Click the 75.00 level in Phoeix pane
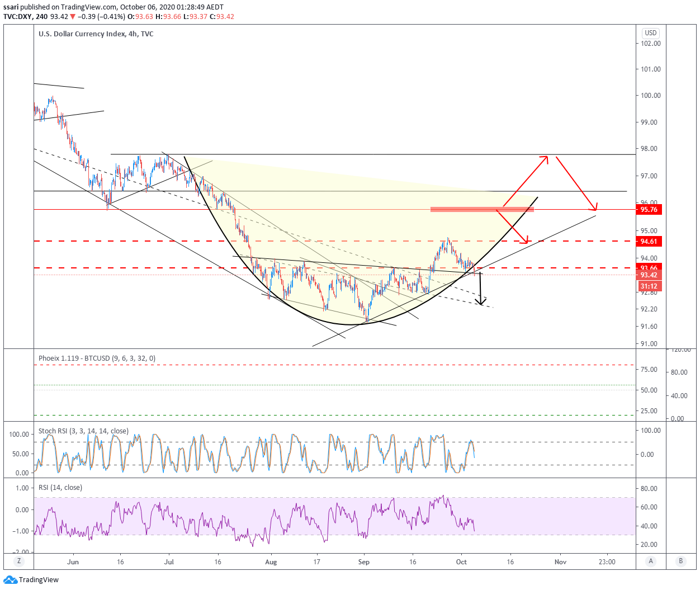The image size is (700, 590). click(649, 370)
